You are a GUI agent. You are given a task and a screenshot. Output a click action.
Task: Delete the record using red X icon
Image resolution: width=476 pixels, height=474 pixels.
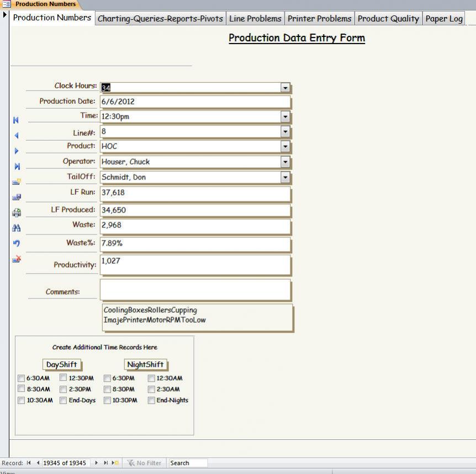coord(17,259)
